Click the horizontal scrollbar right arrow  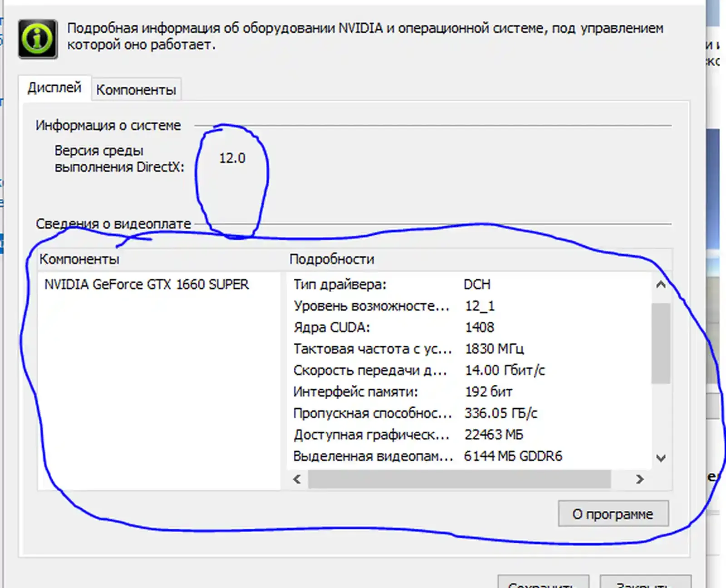pos(640,479)
